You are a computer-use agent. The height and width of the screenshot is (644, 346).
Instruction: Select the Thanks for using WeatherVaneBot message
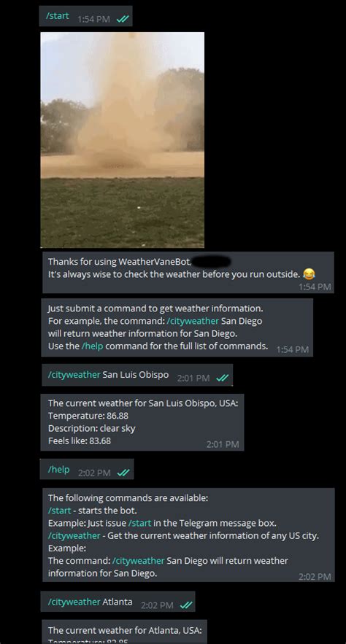pyautogui.click(x=188, y=272)
